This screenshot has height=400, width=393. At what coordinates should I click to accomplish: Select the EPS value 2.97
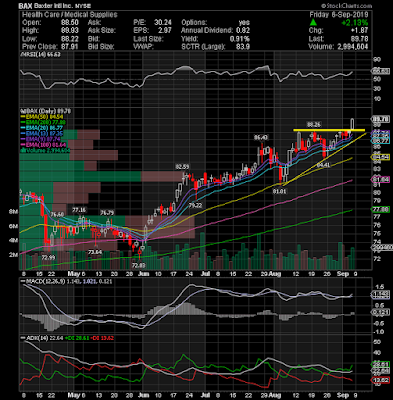pos(165,31)
